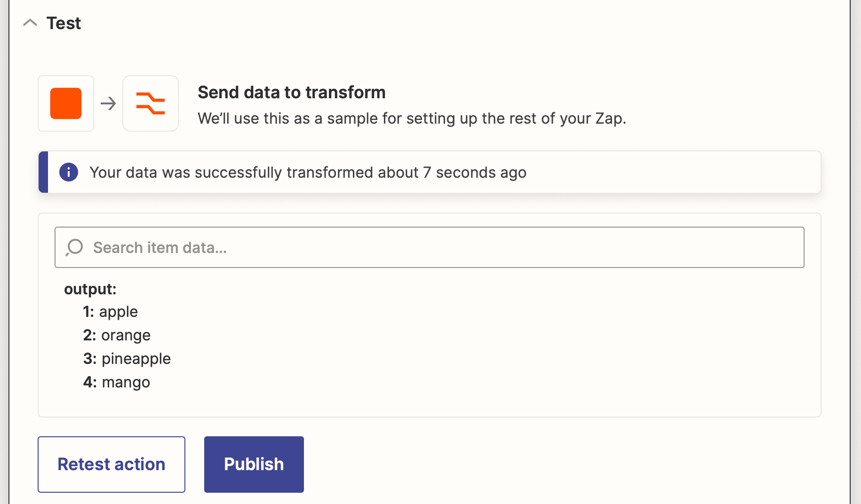Click the info icon in the success banner
861x504 pixels.
click(69, 172)
